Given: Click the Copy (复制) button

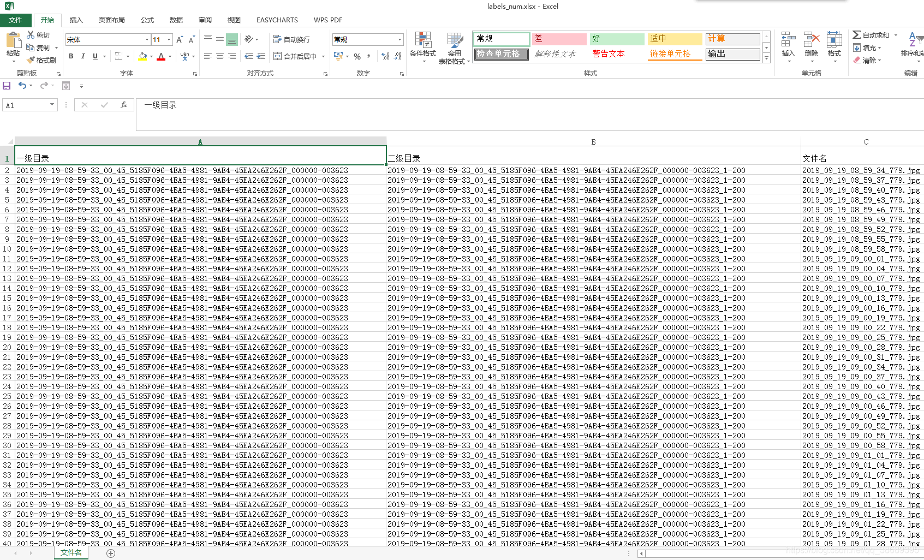Looking at the screenshot, I should click(38, 47).
